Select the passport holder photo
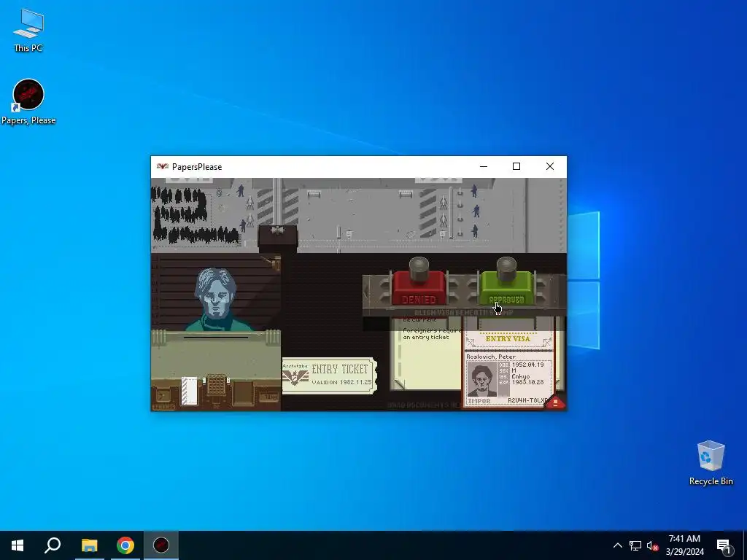This screenshot has width=747, height=560. coord(481,379)
